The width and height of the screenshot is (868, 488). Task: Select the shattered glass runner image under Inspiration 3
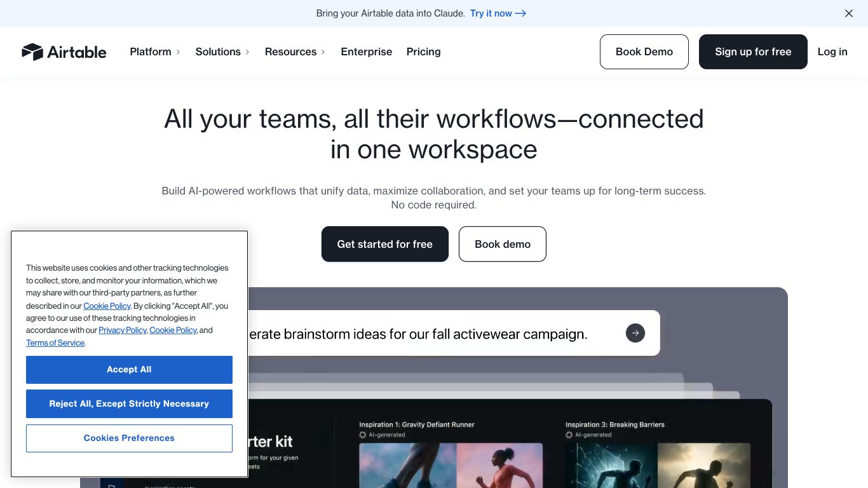[x=611, y=466]
